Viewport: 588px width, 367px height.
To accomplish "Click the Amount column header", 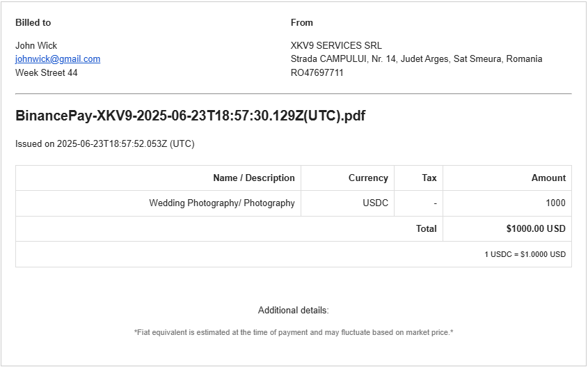I will pos(548,178).
